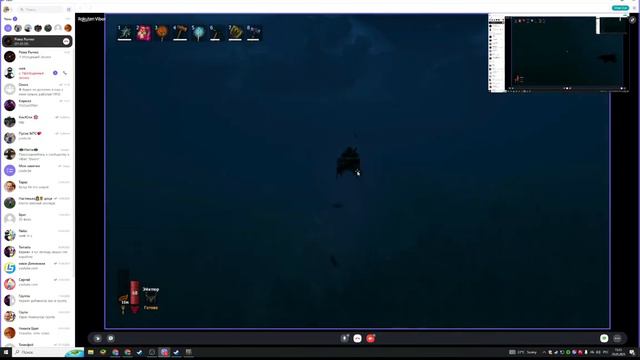Click the purple badge beside the phone icon
The width and height of the screenshot is (640, 360).
tap(55, 73)
